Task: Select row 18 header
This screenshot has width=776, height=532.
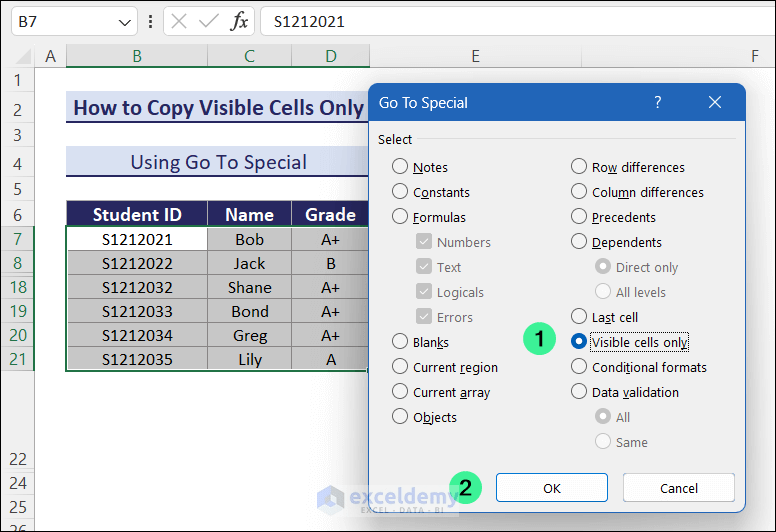Action: 17,287
